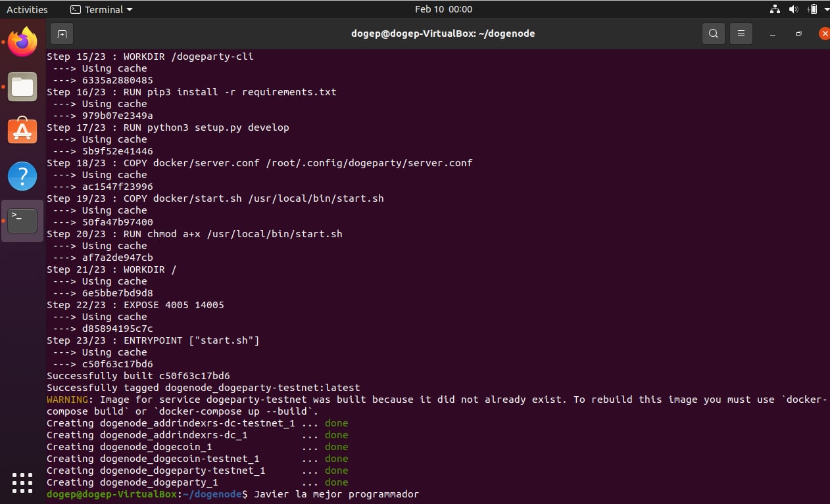Select Step 19/23 COPY docker/start.sh line
Viewport: 830px width, 504px height.
click(x=215, y=198)
